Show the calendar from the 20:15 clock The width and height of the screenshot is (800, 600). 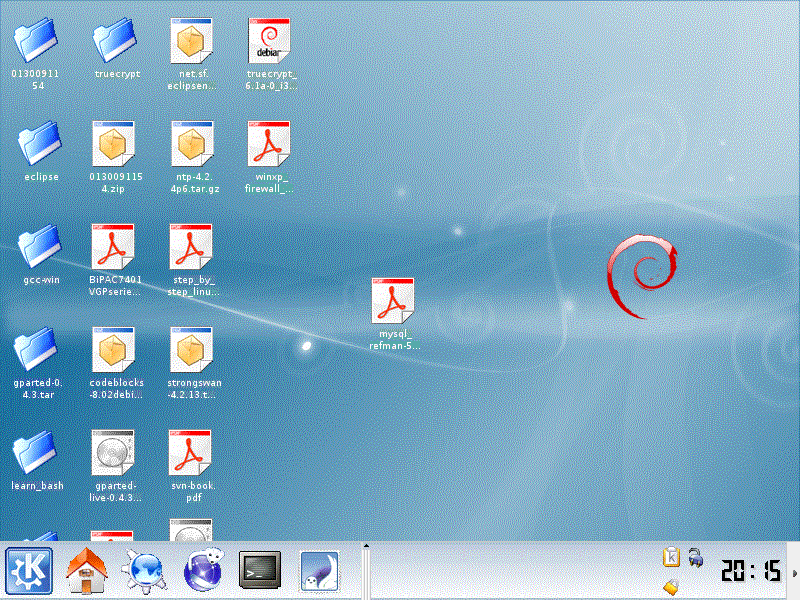point(751,570)
